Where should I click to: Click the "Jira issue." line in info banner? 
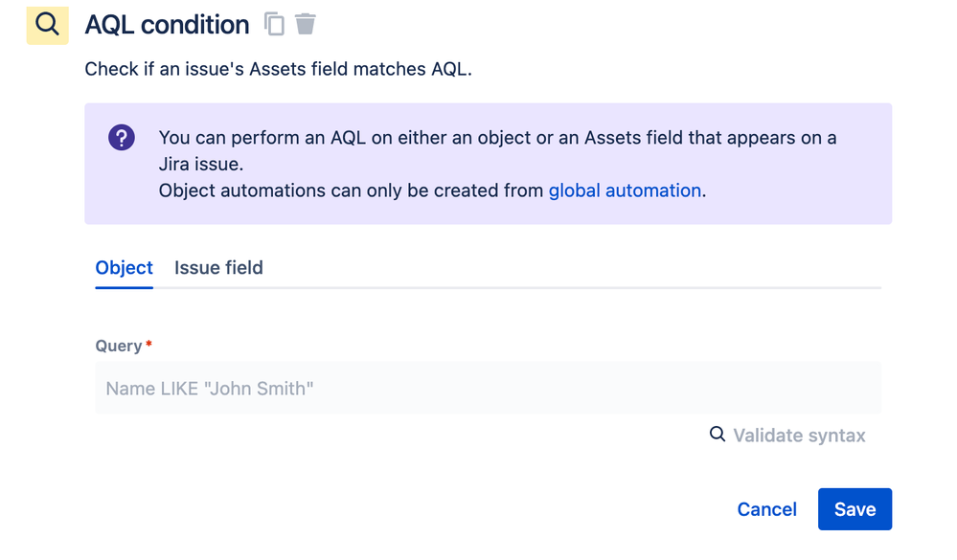click(201, 165)
